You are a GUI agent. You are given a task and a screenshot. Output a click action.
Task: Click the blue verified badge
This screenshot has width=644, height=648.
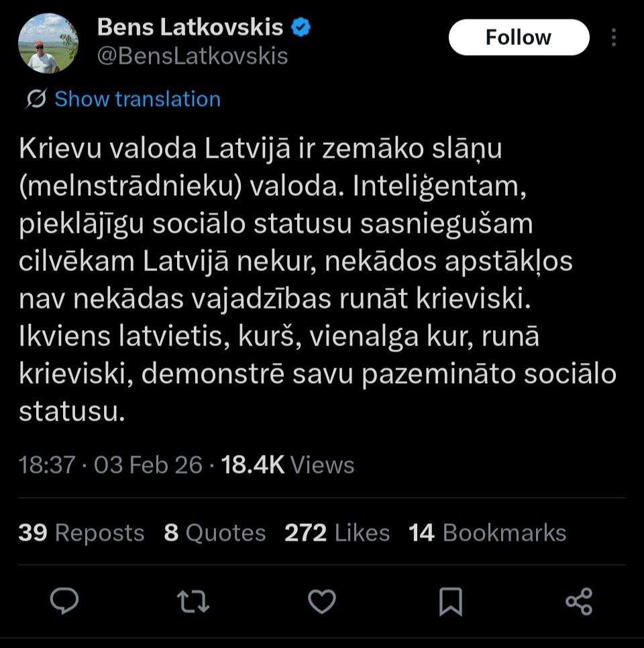coord(301,28)
